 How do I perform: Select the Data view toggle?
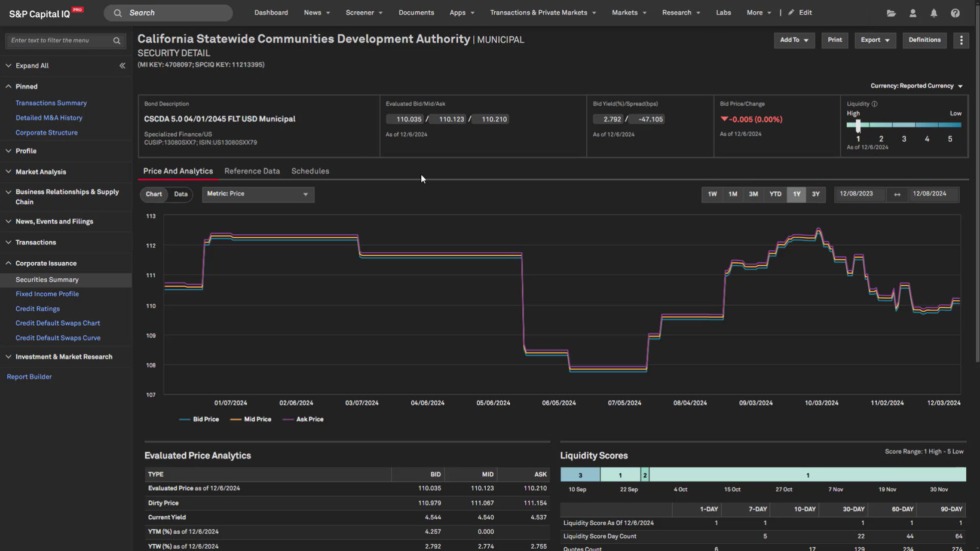(x=180, y=194)
